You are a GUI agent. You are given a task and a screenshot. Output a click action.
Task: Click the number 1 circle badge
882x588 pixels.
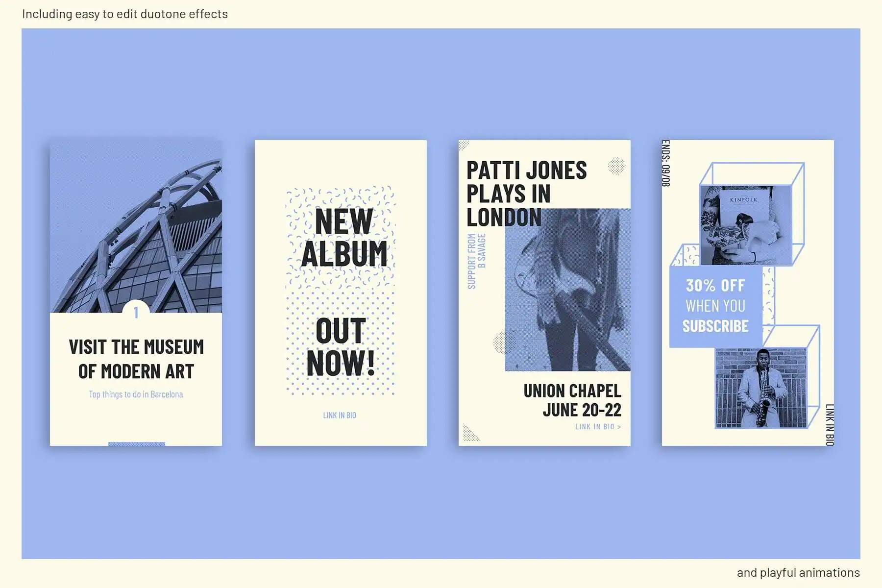click(x=136, y=313)
